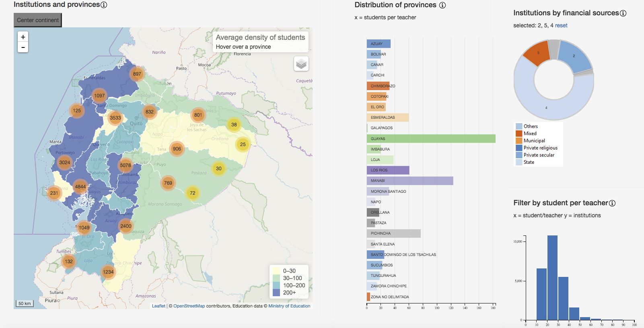Viewport: 644px width, 328px height.
Task: Zoom in on the map
Action: point(23,37)
